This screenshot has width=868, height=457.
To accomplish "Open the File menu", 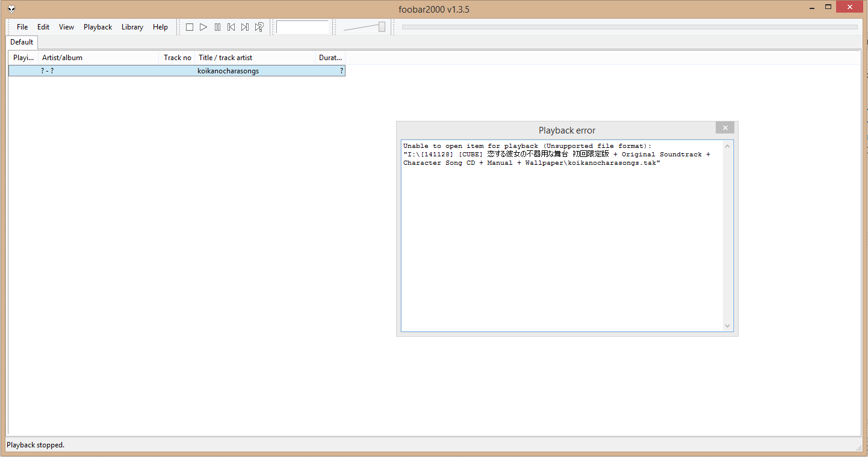I will point(22,27).
